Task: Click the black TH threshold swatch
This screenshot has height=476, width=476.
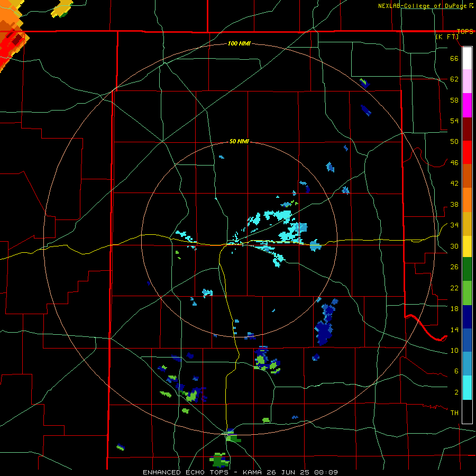Action: pos(467,411)
